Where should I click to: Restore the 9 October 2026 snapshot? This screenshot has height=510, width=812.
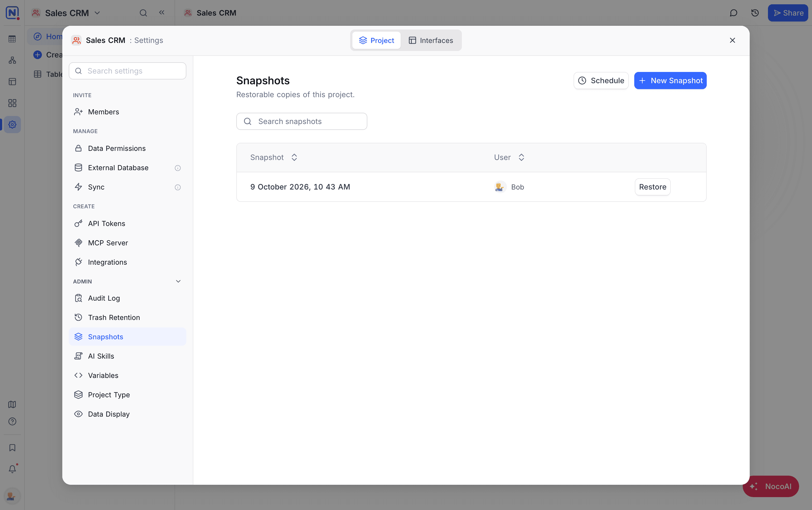click(x=653, y=187)
